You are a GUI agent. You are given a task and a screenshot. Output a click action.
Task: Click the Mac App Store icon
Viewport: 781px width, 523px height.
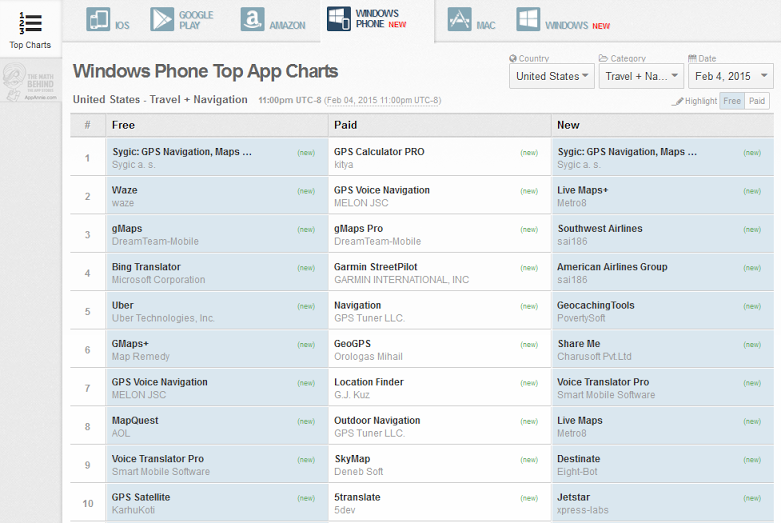pos(459,20)
